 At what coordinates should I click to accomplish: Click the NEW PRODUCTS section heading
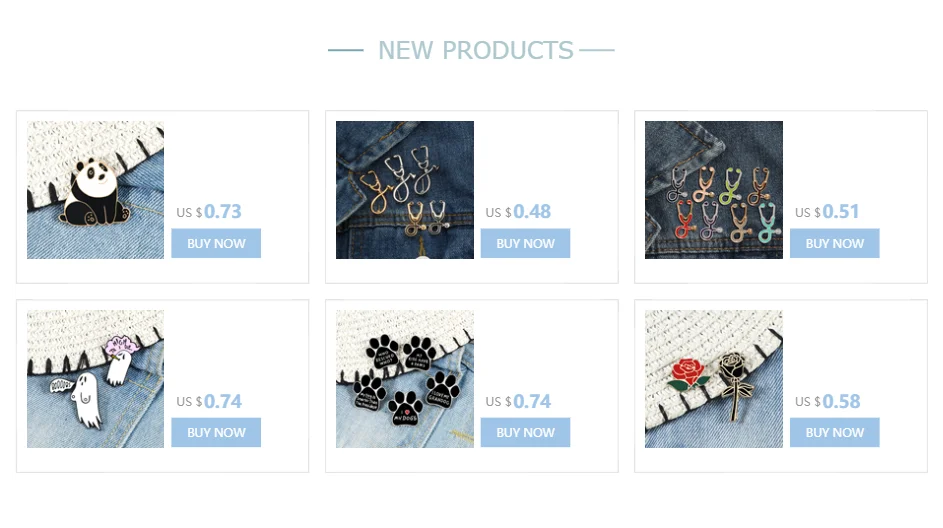[476, 51]
